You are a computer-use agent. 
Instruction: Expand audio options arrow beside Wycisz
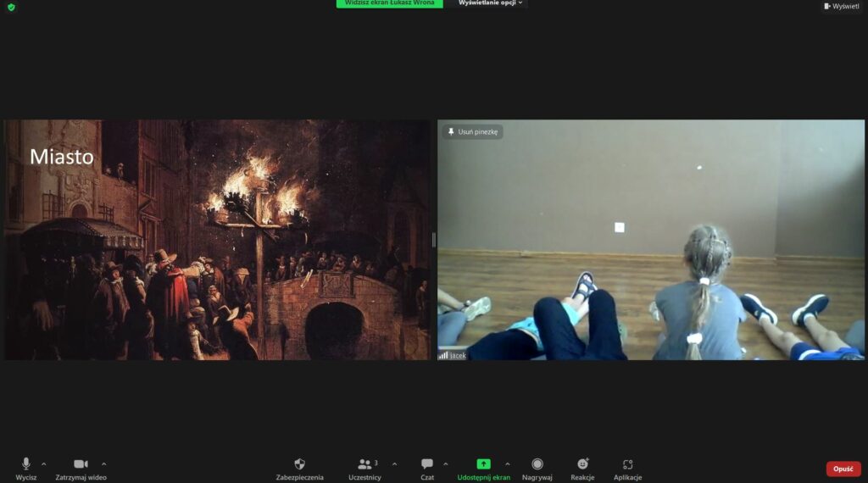44,464
